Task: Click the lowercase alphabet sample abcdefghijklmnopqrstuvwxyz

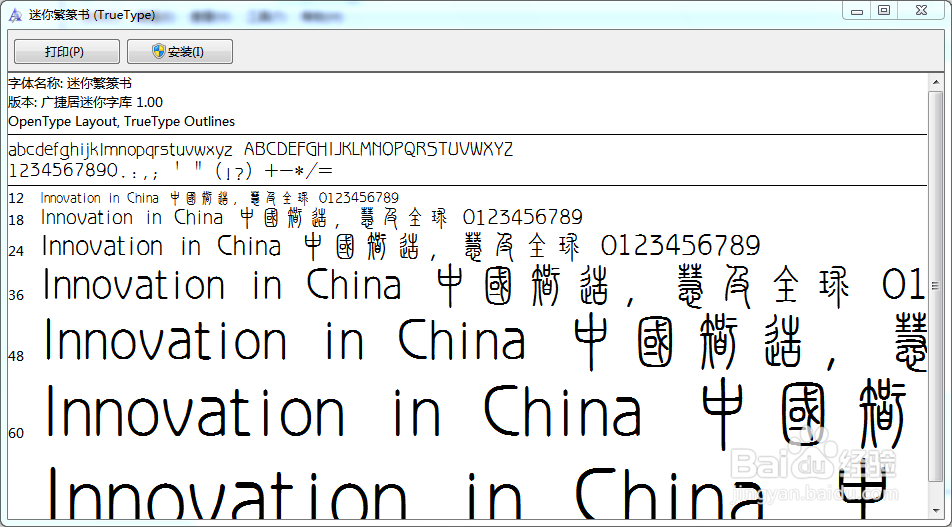Action: [120, 149]
